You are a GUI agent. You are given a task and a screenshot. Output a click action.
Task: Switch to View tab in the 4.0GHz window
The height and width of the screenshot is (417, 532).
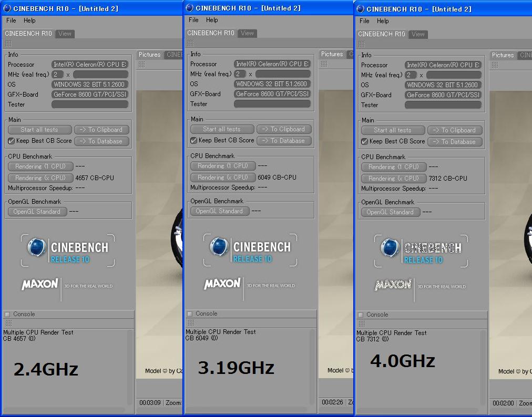[418, 34]
